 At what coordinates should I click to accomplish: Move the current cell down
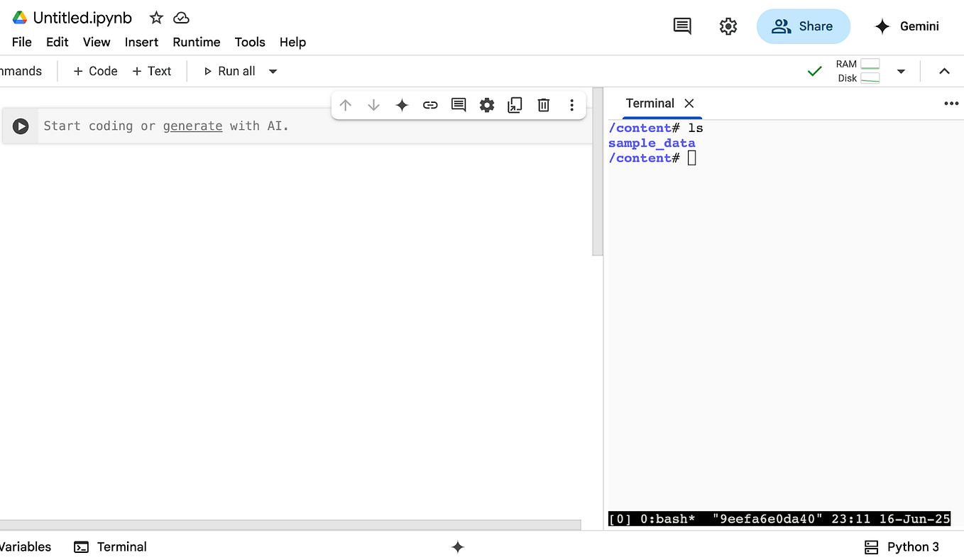point(373,104)
